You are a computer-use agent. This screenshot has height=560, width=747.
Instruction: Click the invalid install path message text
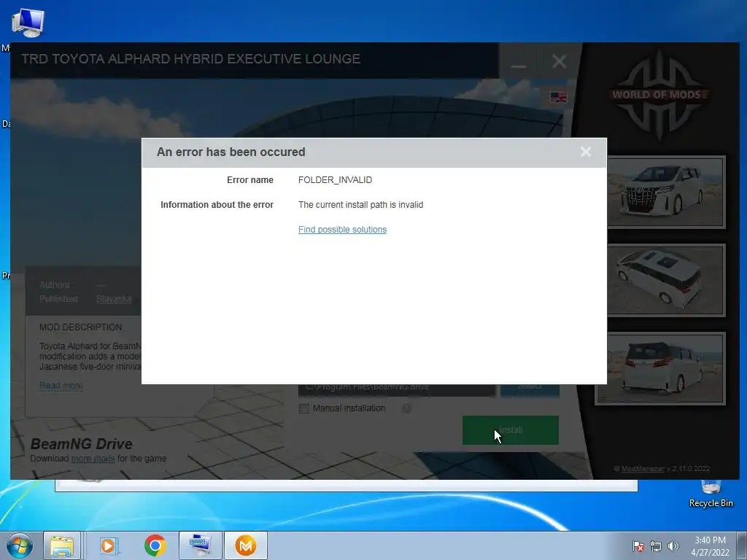point(360,205)
